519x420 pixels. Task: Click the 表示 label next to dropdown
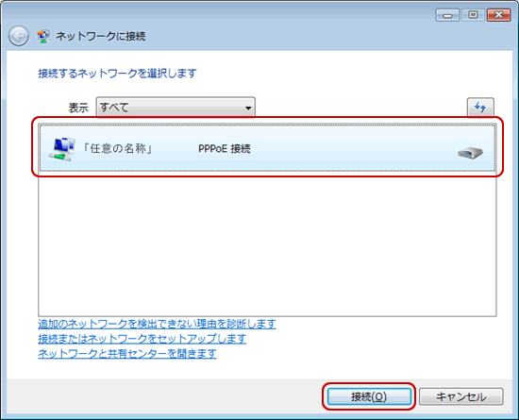(x=78, y=108)
